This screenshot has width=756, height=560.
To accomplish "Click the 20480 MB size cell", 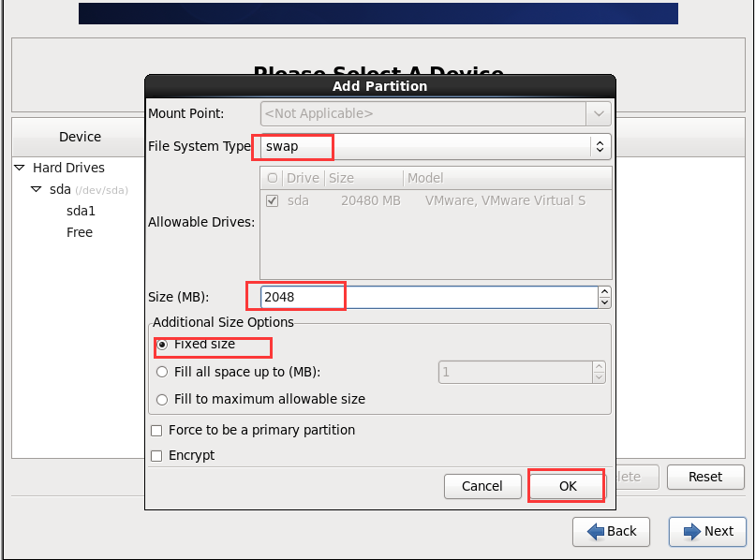I will coord(371,200).
